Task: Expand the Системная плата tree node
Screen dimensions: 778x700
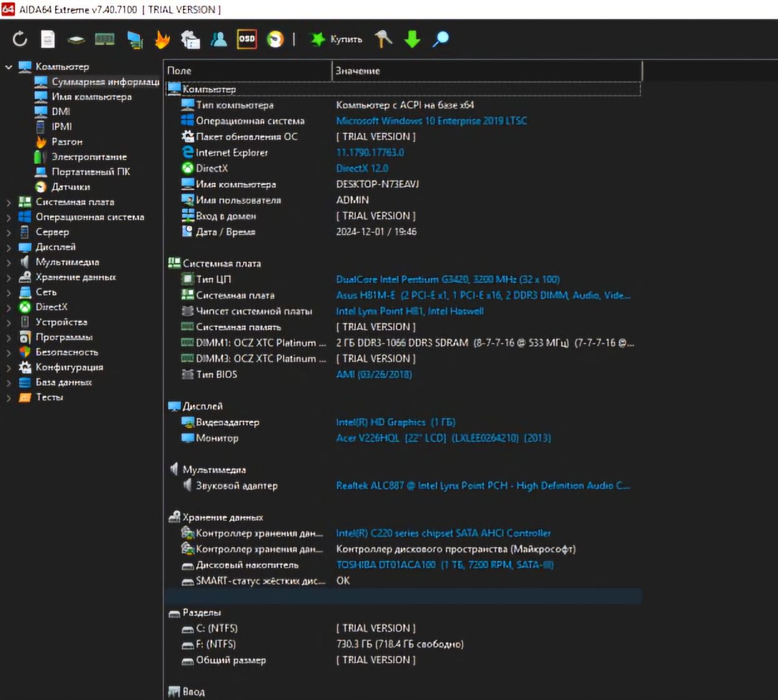Action: tap(9, 202)
